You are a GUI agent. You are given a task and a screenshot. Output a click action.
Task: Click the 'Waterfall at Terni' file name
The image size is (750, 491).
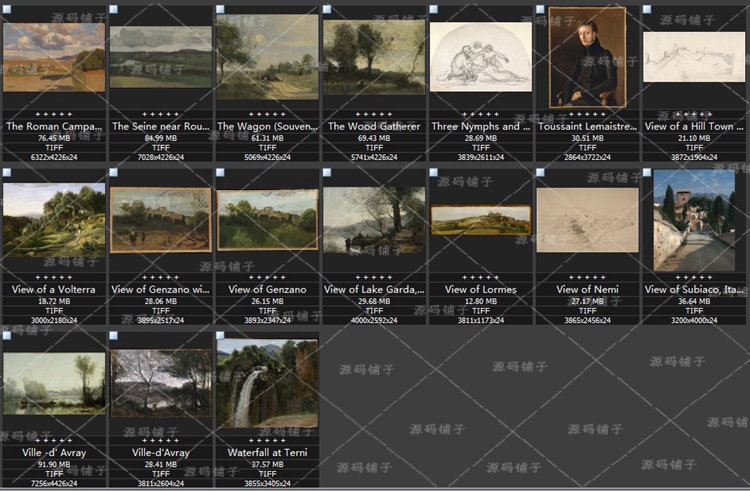point(267,453)
